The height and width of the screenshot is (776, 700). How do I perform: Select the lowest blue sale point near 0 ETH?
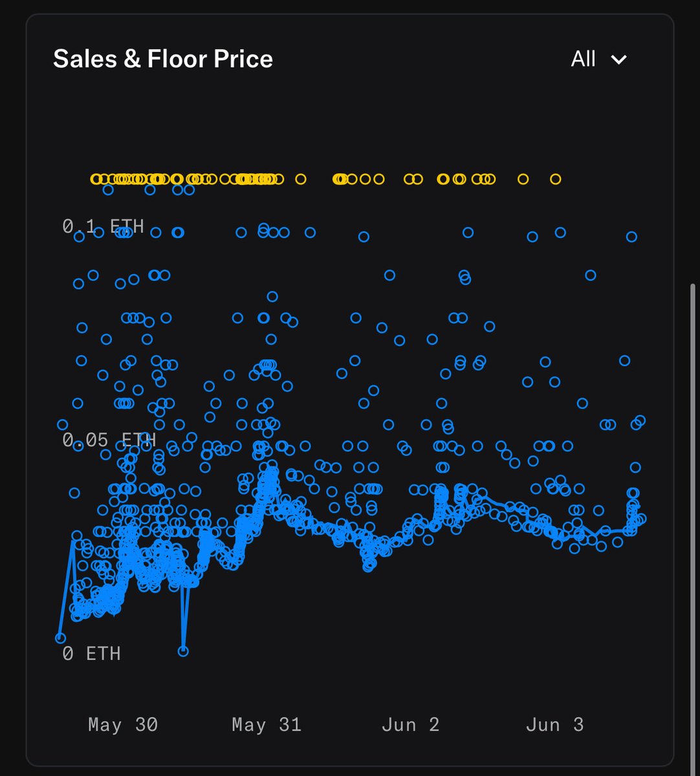pyautogui.click(x=183, y=651)
